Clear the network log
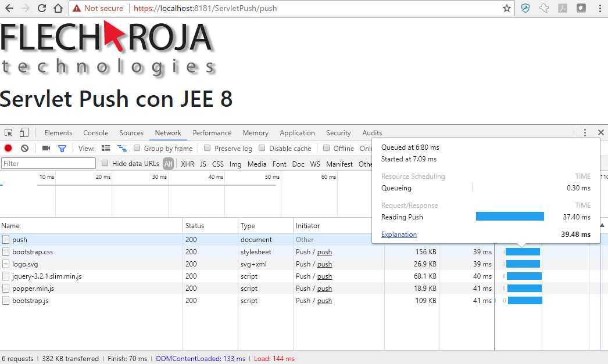Image resolution: width=608 pixels, height=364 pixels. coord(24,149)
